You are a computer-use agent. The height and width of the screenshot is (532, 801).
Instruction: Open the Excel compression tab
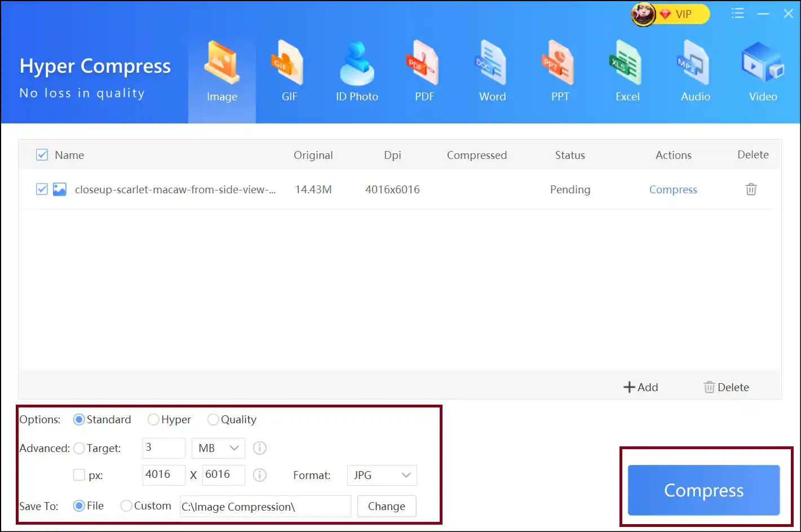coord(627,72)
